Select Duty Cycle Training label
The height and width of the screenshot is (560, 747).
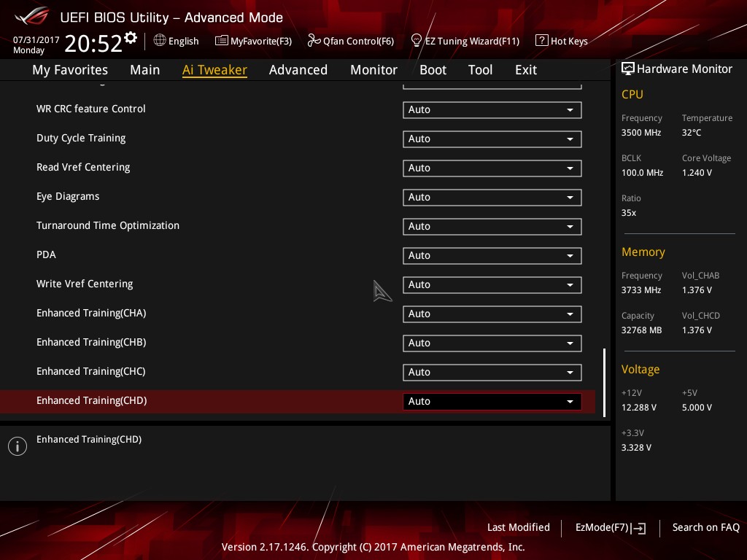(81, 138)
